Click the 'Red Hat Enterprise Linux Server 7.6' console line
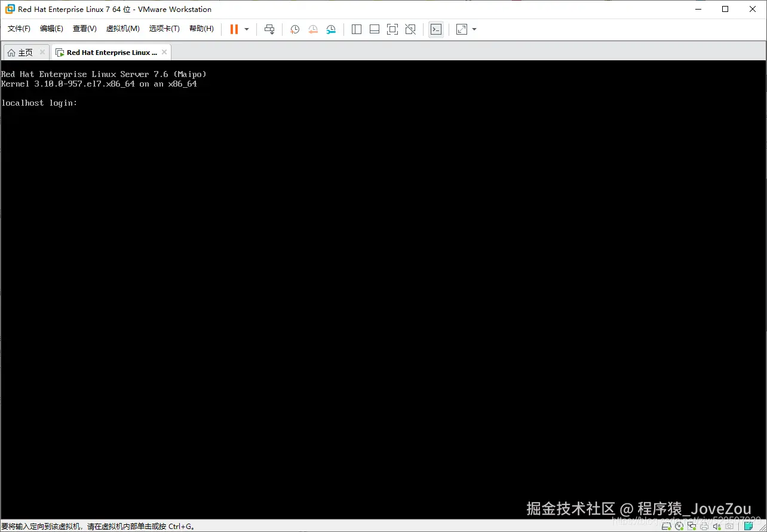Screen dimensions: 767x532 [x=104, y=74]
